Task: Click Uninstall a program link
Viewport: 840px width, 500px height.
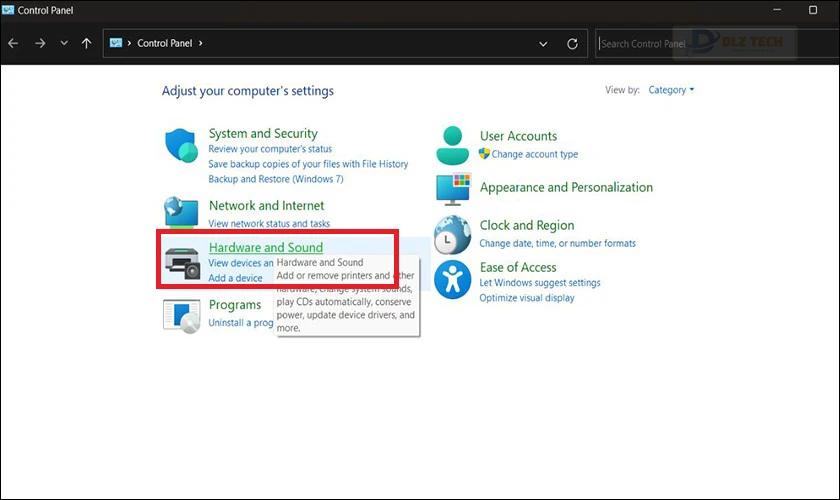Action: (241, 323)
